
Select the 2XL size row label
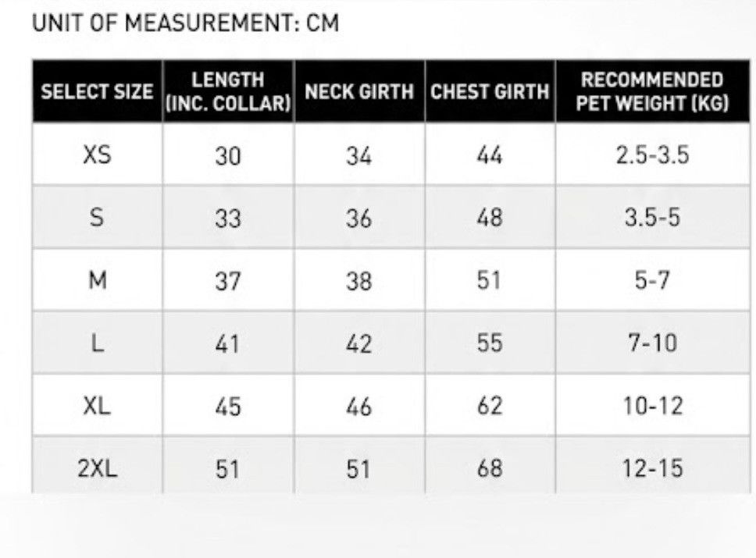pos(98,468)
